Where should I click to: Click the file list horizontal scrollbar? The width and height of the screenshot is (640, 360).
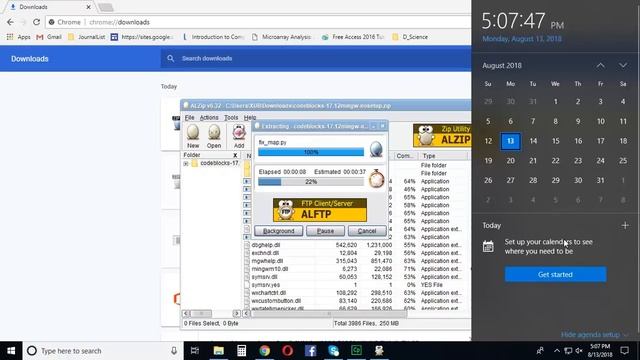329,313
